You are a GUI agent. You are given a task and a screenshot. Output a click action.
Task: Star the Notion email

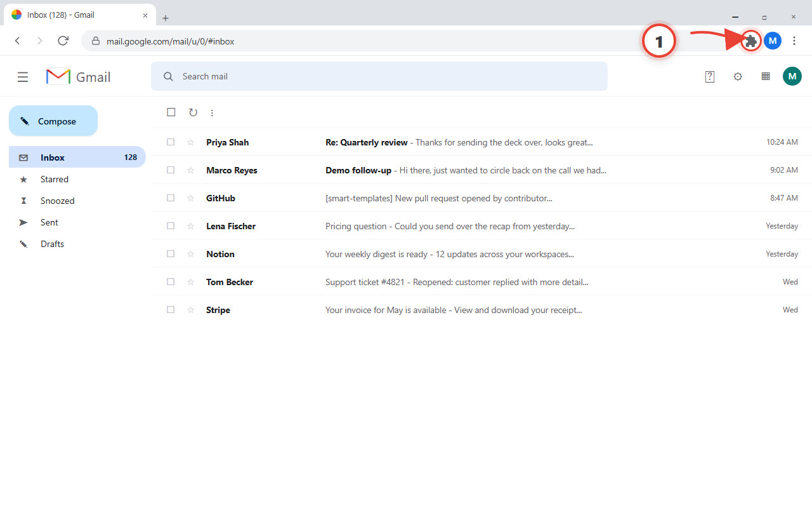click(x=190, y=254)
